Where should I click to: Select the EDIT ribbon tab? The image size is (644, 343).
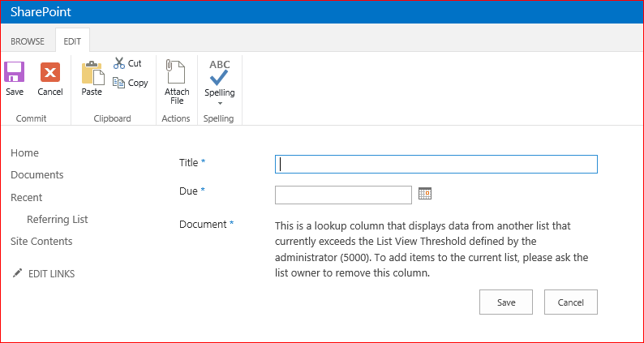coord(72,41)
